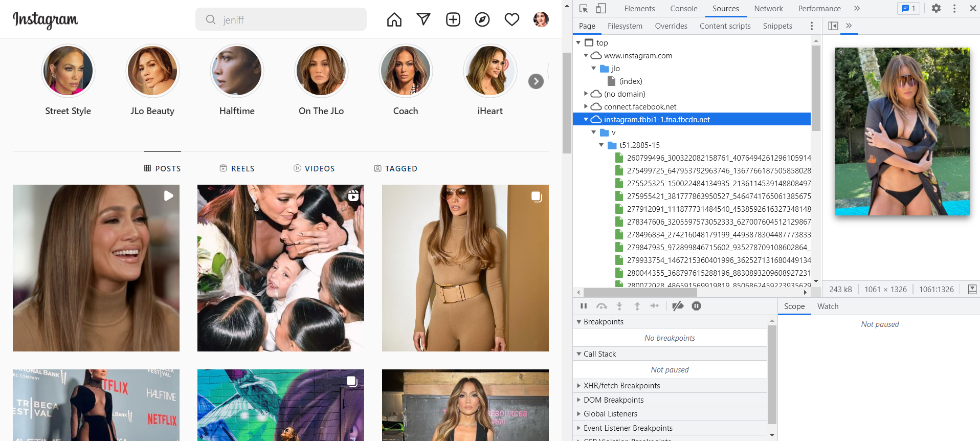Switch to the REELS tab
This screenshot has height=441, width=980.
pos(237,168)
